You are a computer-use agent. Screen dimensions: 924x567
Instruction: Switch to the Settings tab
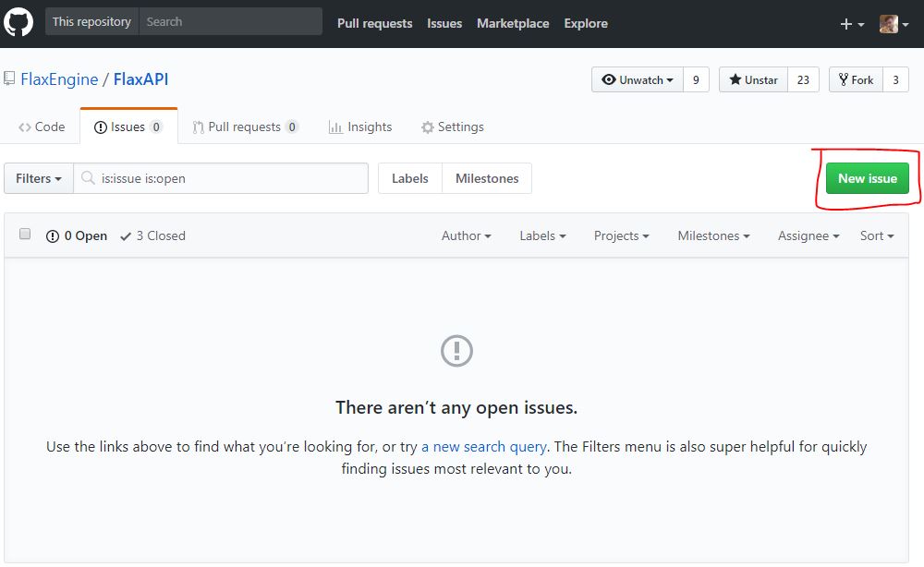tap(453, 127)
